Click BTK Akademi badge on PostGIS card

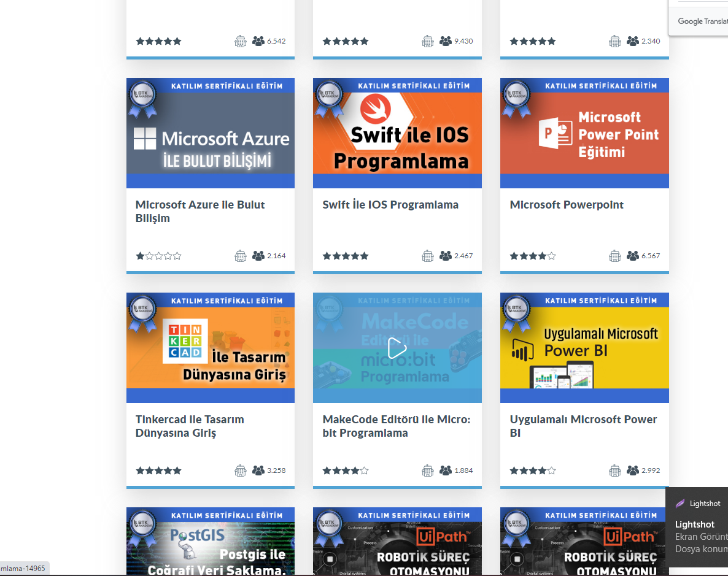point(143,528)
